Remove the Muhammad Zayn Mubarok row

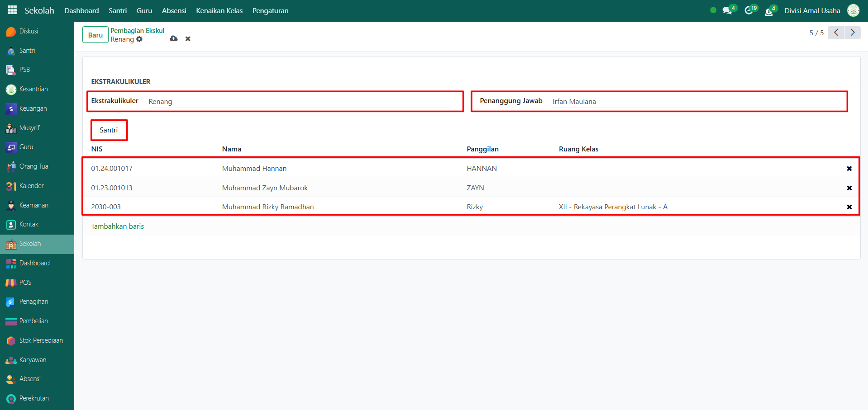849,188
